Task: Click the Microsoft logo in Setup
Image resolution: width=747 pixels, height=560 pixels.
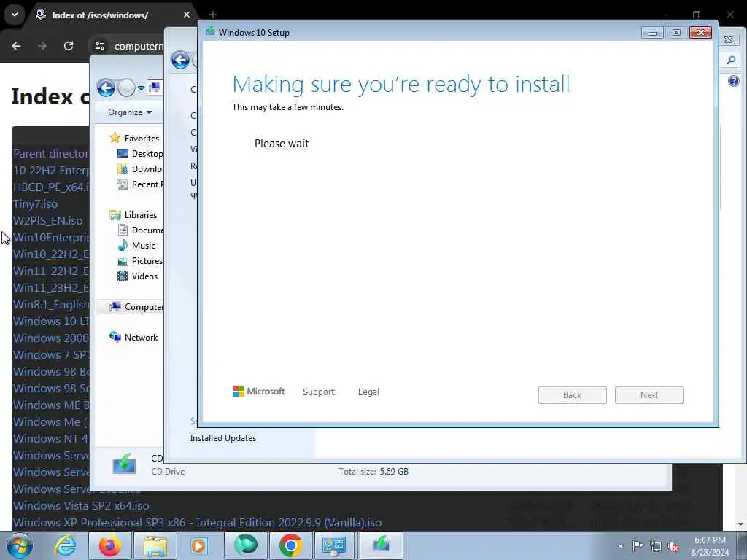Action: (259, 392)
